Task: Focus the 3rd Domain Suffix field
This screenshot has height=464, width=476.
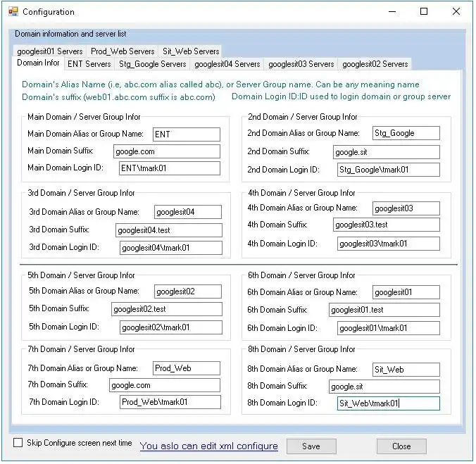Action: [169, 230]
